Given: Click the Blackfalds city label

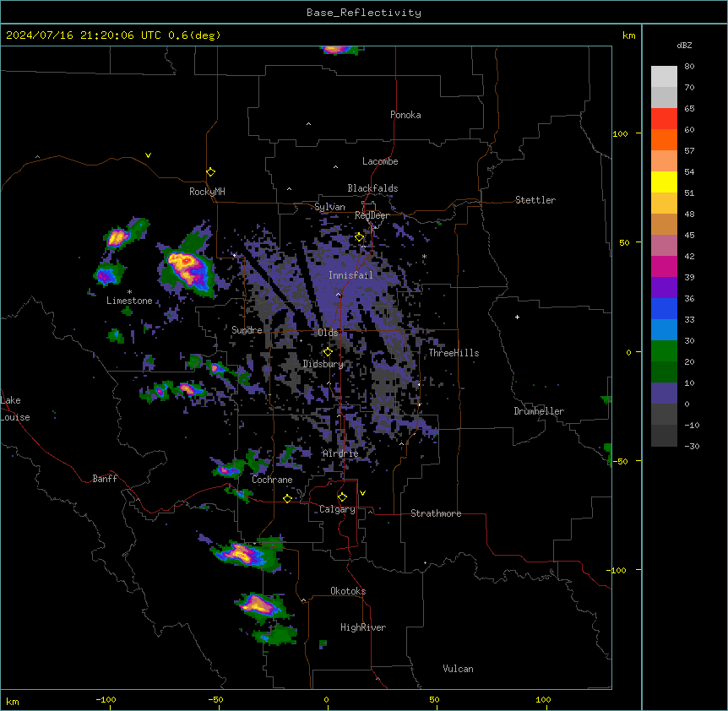Looking at the screenshot, I should point(372,188).
